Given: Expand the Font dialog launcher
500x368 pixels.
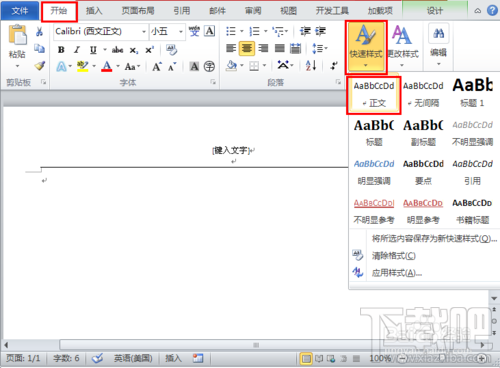Looking at the screenshot, I should coord(213,82).
